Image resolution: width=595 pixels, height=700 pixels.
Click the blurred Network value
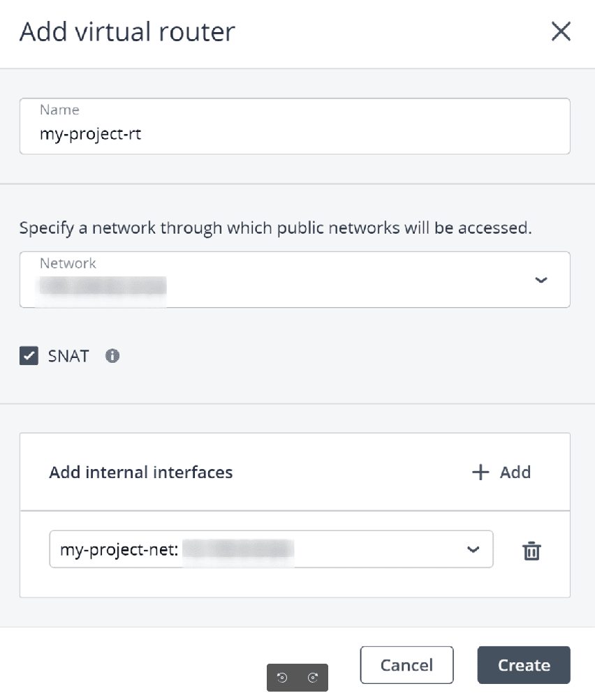pyautogui.click(x=103, y=287)
